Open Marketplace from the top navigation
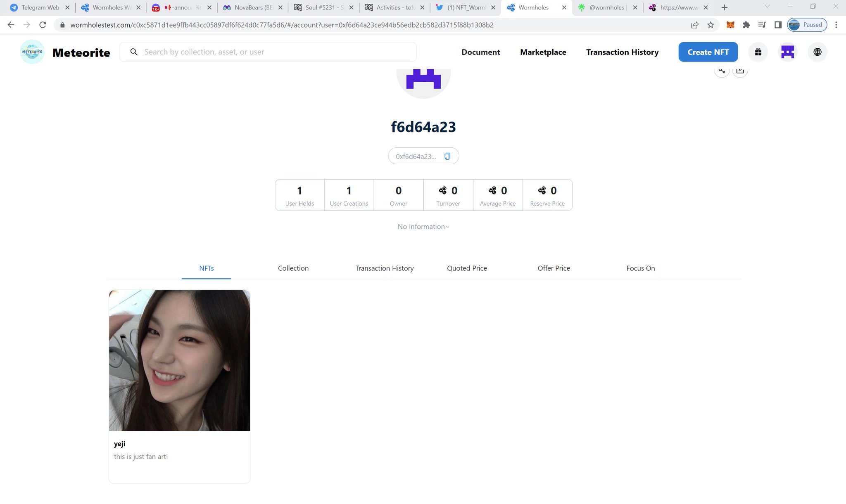This screenshot has width=846, height=504. click(543, 52)
